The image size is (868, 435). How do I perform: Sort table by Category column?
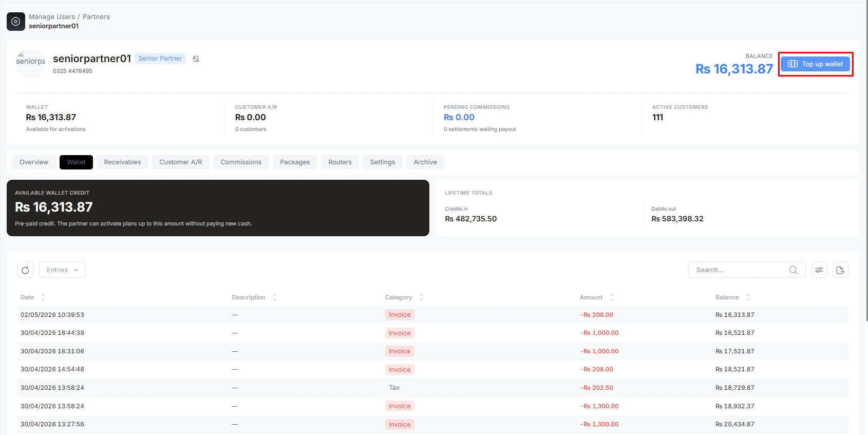tap(421, 297)
